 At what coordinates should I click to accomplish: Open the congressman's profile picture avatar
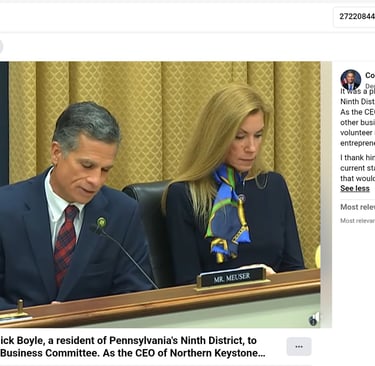(x=351, y=80)
